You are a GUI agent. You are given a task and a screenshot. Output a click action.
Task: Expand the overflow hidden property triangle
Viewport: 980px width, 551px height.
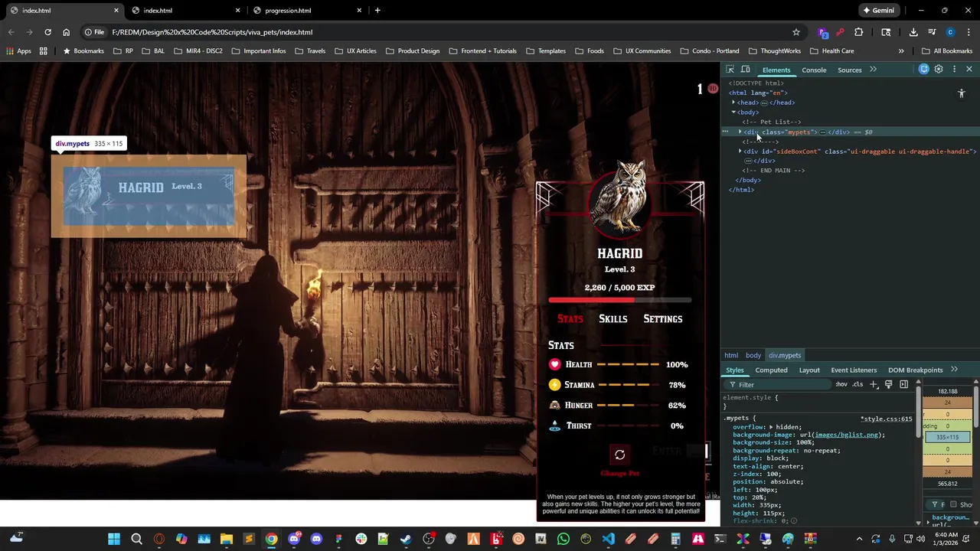(769, 427)
